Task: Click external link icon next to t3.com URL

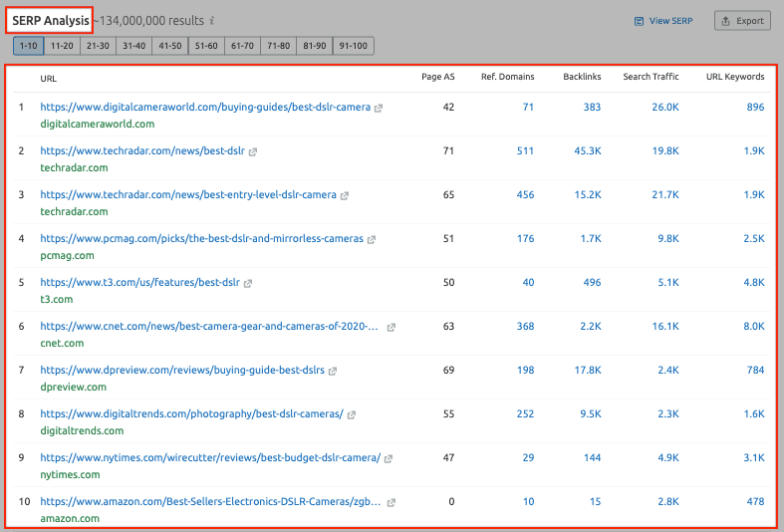Action: click(248, 283)
